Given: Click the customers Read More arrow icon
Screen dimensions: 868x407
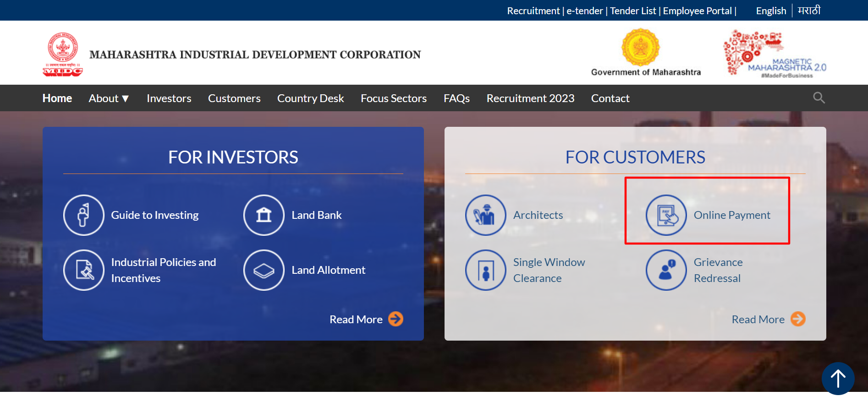Looking at the screenshot, I should pyautogui.click(x=798, y=319).
